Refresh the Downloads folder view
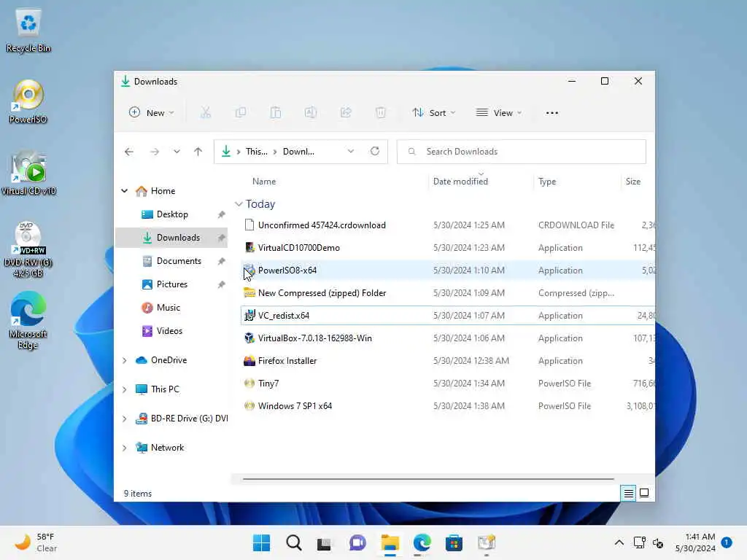 coord(375,152)
